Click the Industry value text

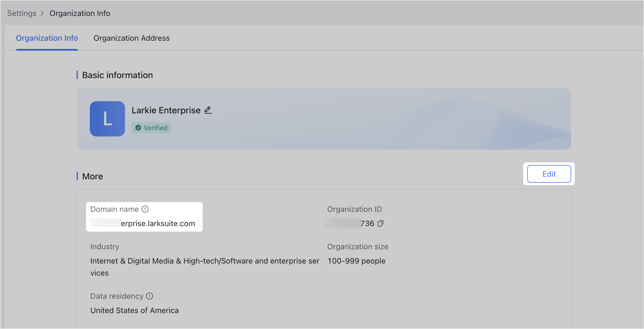pos(205,261)
